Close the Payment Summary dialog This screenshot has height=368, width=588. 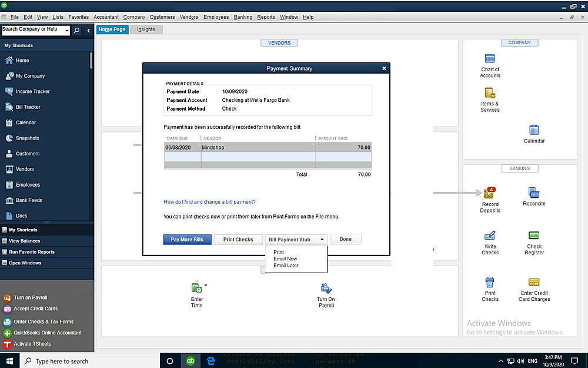coord(384,68)
